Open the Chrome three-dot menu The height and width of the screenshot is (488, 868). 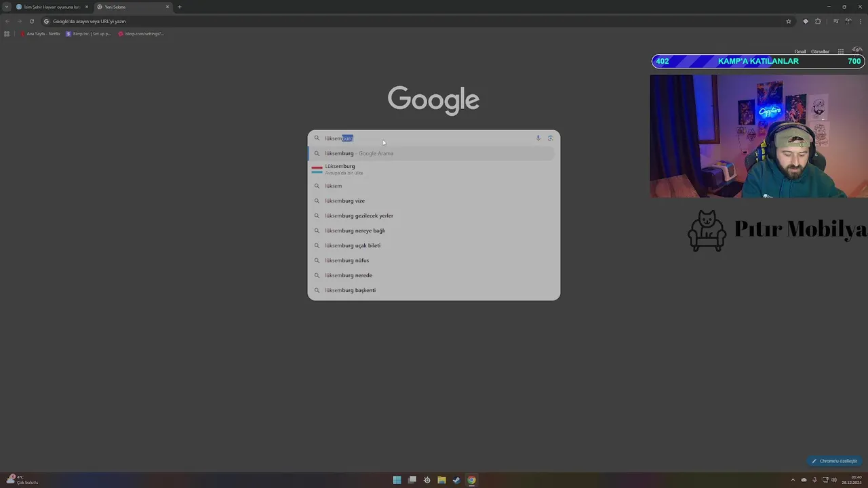tap(860, 21)
